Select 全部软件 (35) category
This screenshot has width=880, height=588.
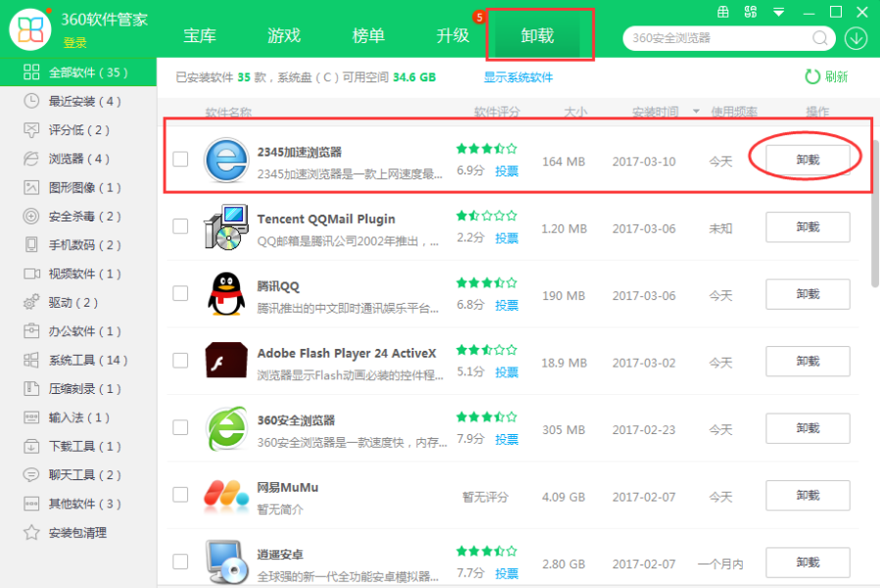[78, 72]
